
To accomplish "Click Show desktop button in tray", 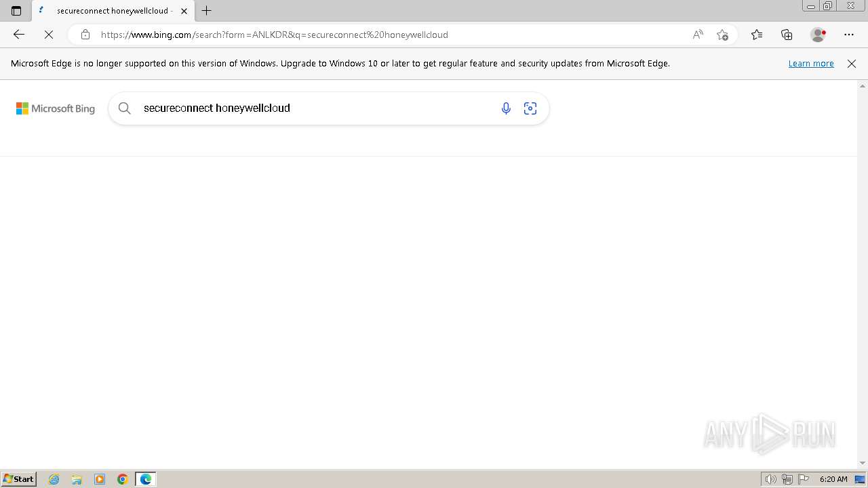I will point(860,479).
